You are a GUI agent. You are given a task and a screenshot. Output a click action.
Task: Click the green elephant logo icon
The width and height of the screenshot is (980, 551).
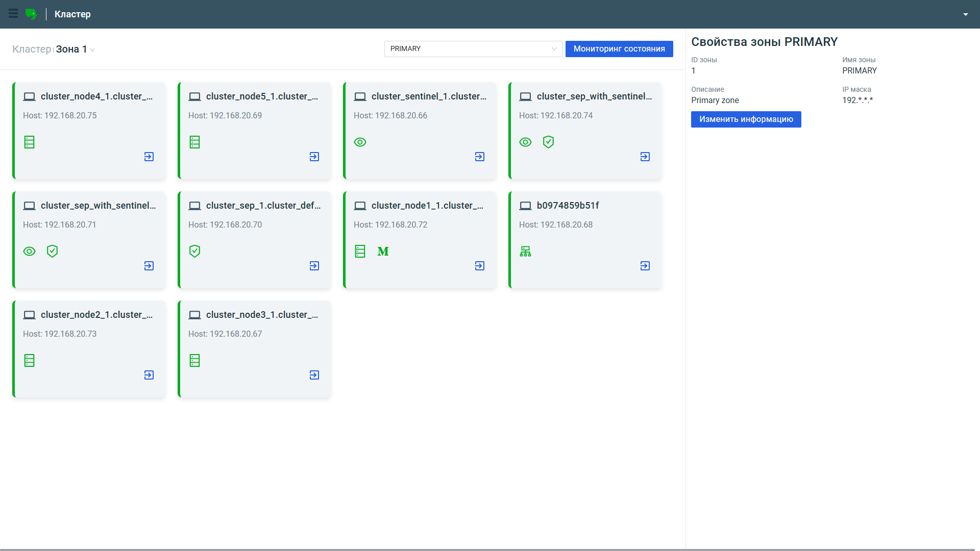tap(31, 14)
